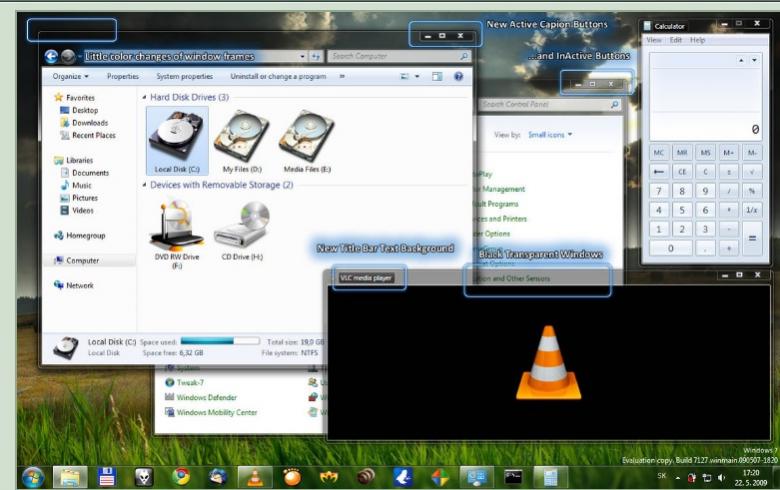Select the DVD RW Drive (F:) icon
Screen dimensions: 780x490
click(x=177, y=234)
